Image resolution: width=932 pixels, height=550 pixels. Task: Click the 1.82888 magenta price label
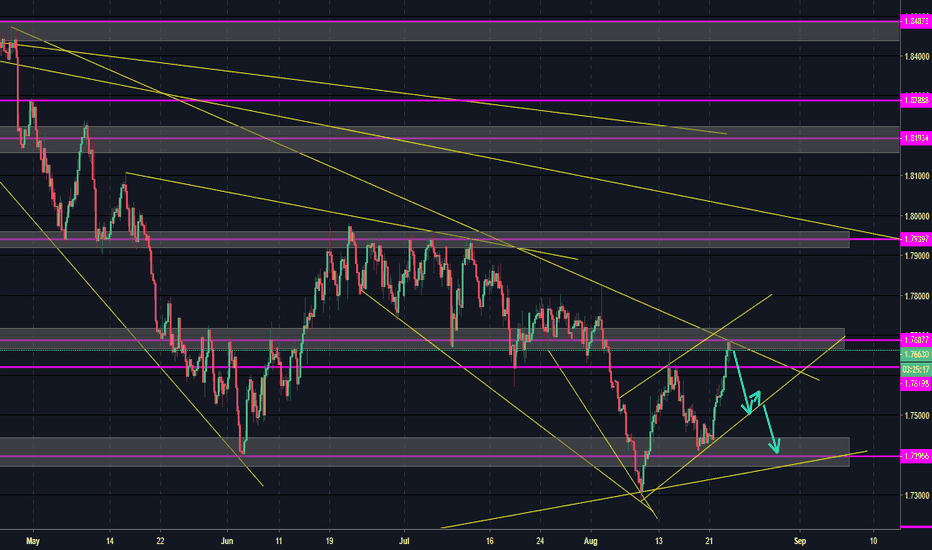pyautogui.click(x=916, y=100)
